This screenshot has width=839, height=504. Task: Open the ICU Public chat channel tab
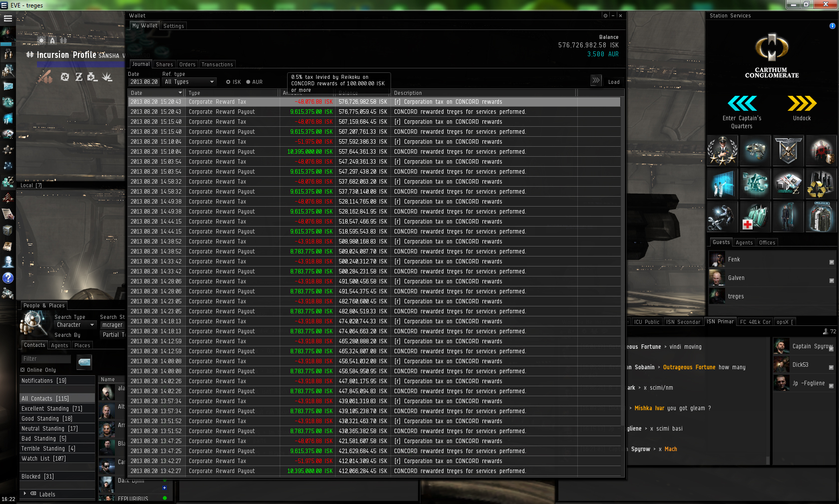pos(647,322)
